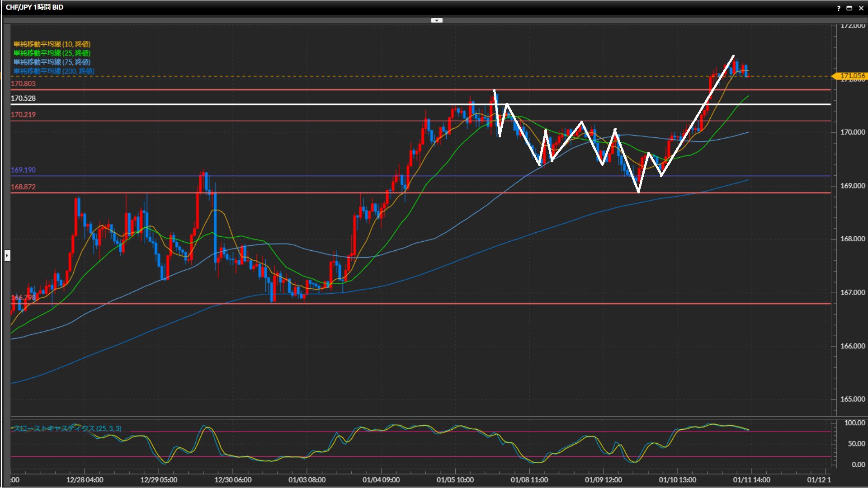Click the 170.219 price line label
The height and width of the screenshot is (488, 868).
pyautogui.click(x=23, y=115)
